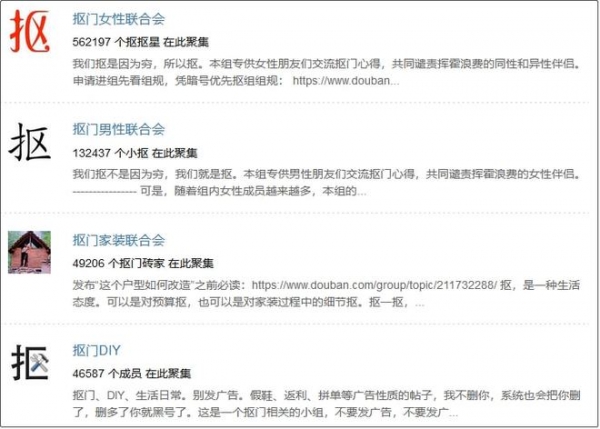Click the description starting 我们抠不是因为穷
This screenshot has width=600, height=429.
[326, 183]
